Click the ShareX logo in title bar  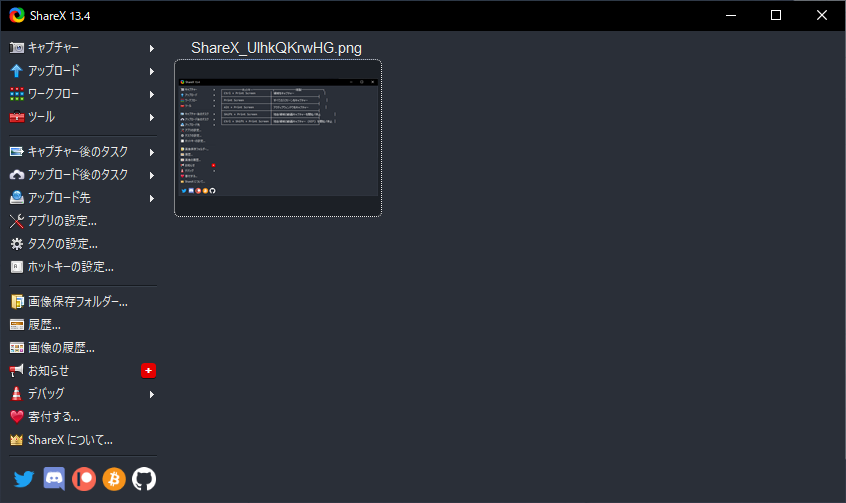17,16
